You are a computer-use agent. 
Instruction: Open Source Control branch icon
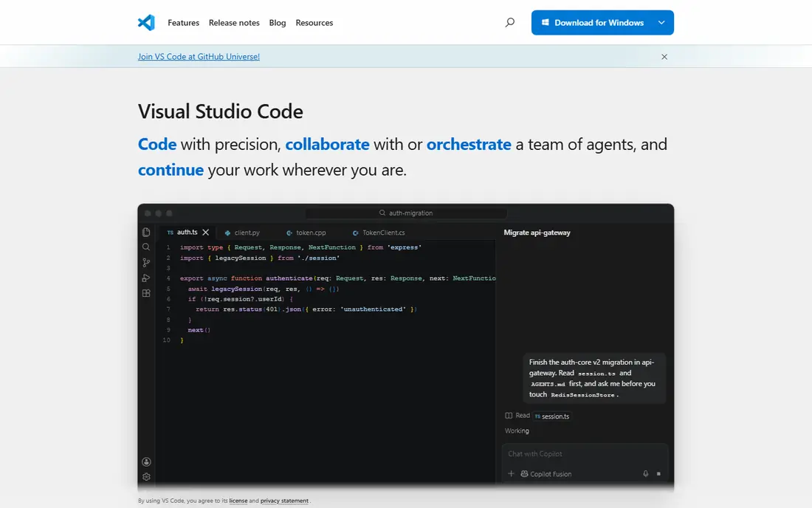pos(146,263)
